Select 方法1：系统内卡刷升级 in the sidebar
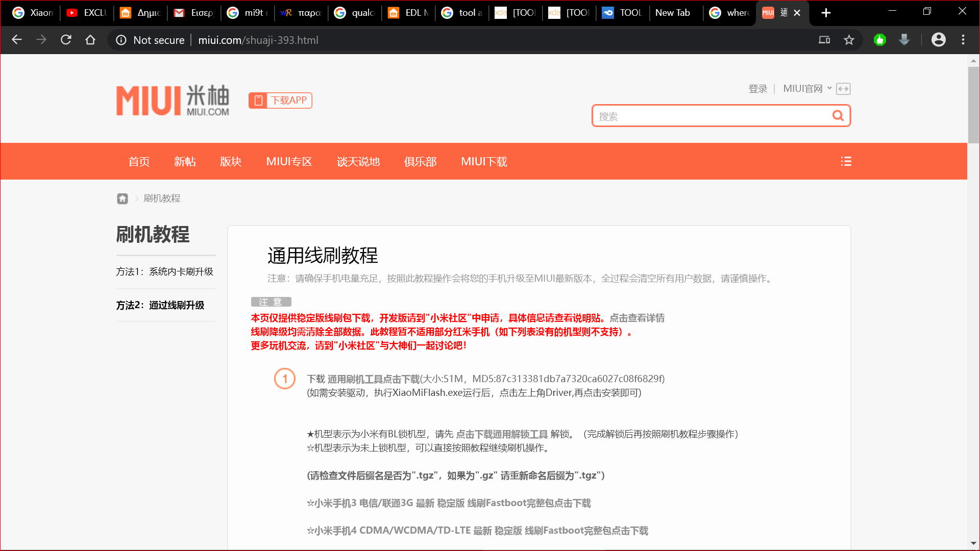Viewport: 980px width, 551px height. click(164, 271)
